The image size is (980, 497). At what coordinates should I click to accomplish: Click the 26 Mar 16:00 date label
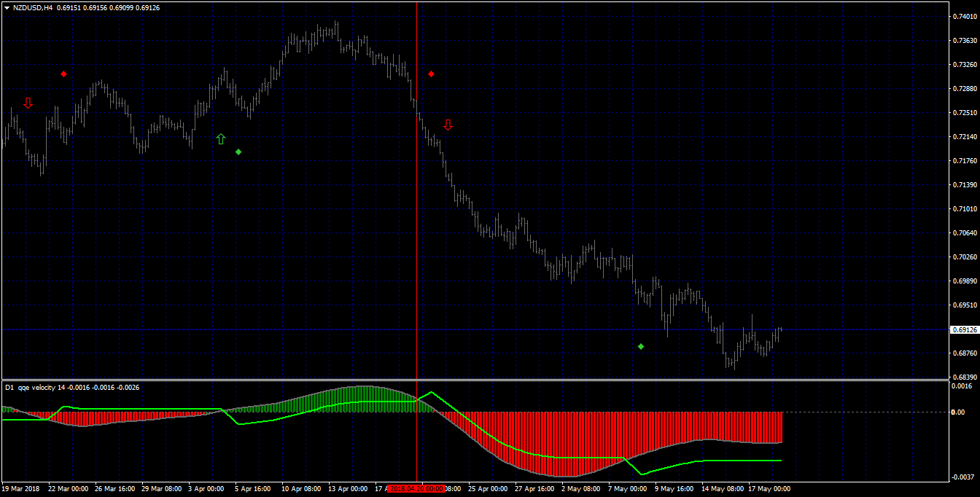tap(115, 488)
